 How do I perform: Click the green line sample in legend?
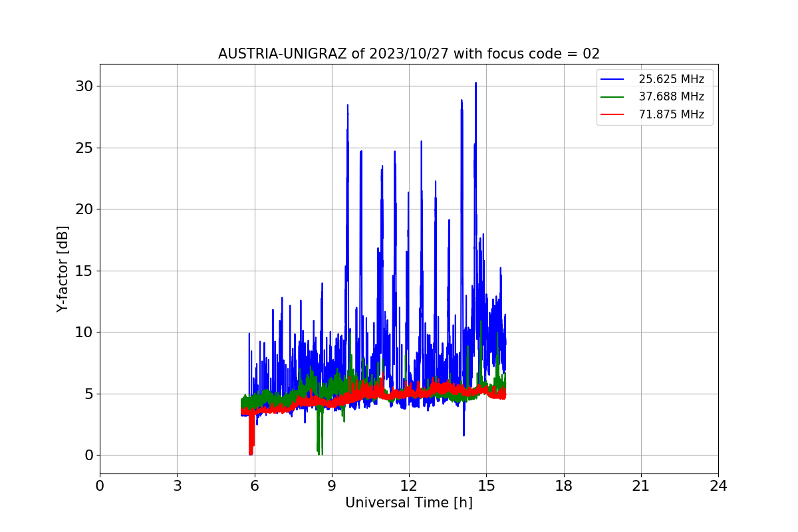(612, 96)
